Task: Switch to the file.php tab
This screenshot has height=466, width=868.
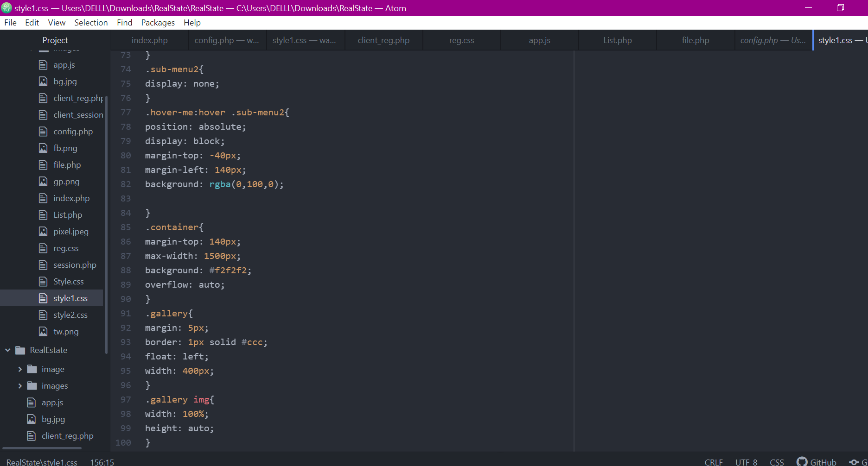Action: click(695, 40)
